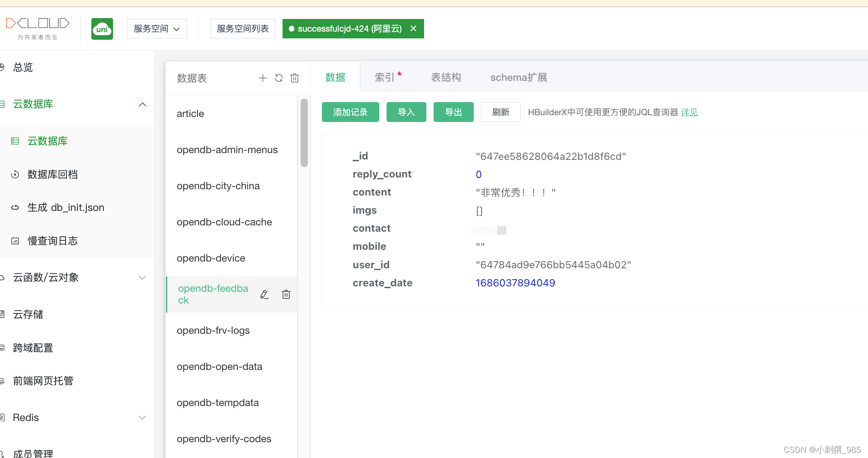Go to 总览 overview
Viewport: 868px width, 458px height.
23,67
